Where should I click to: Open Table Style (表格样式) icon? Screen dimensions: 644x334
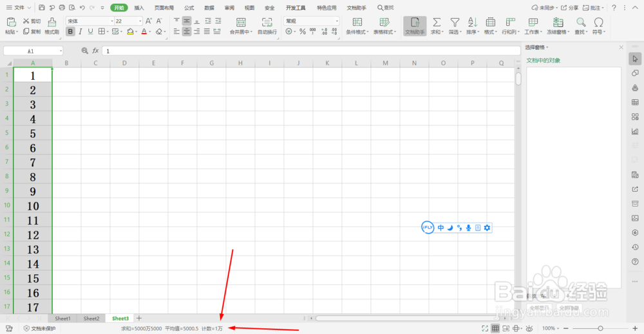pos(384,22)
